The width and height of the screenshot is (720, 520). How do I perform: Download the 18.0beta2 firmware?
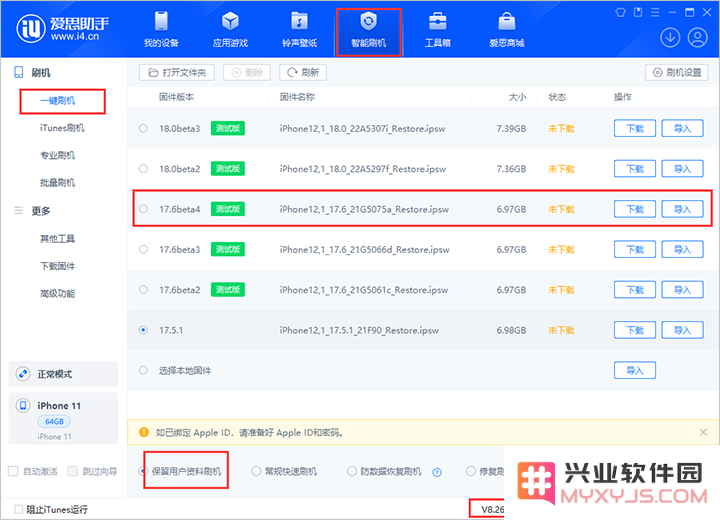[x=635, y=169]
